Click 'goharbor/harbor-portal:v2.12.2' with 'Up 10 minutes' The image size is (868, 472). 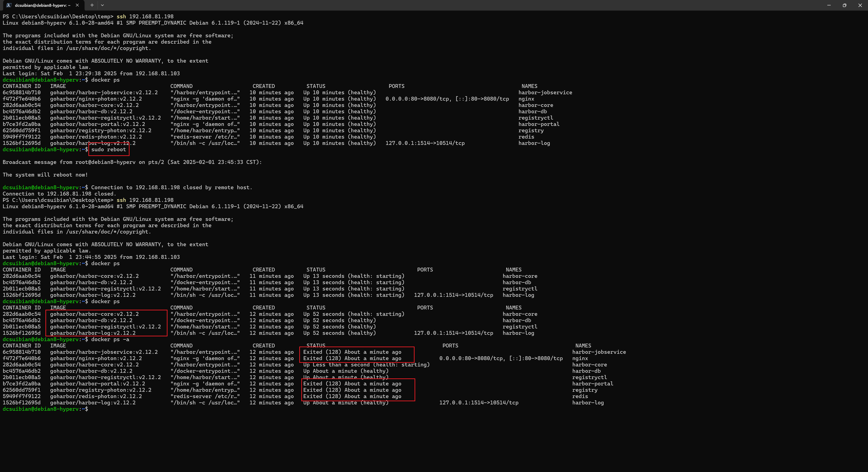point(97,124)
